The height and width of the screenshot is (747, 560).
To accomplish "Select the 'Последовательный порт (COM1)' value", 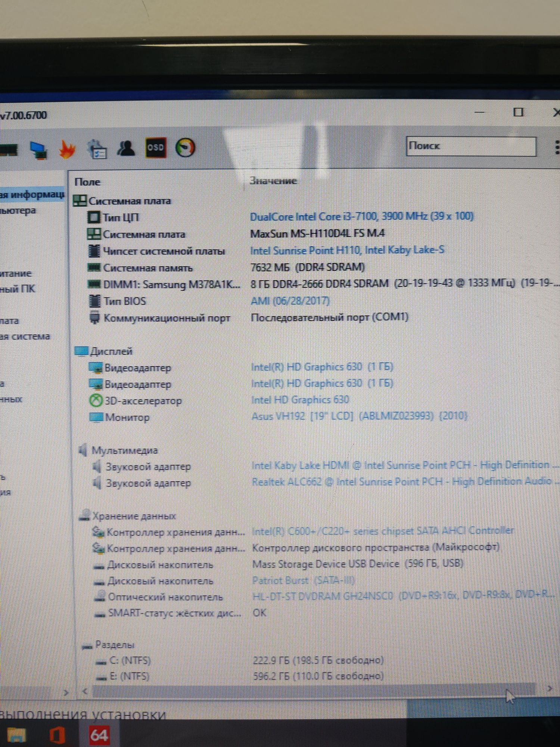I will click(330, 317).
